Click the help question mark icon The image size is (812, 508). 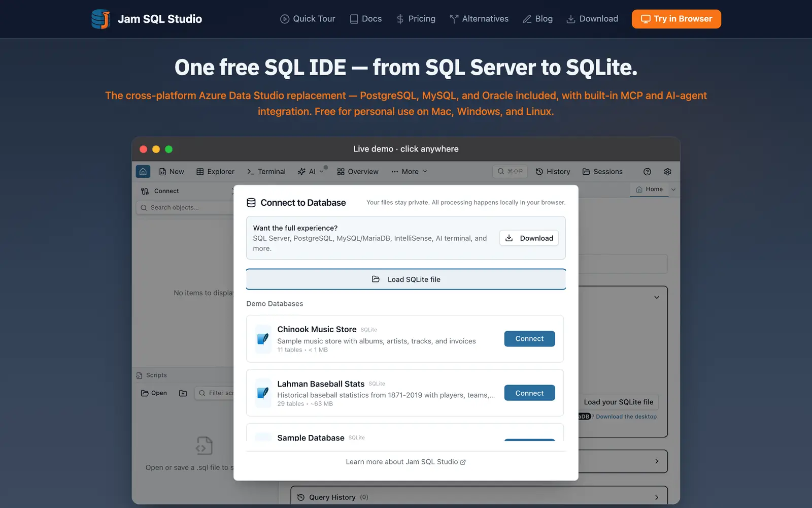click(x=647, y=172)
